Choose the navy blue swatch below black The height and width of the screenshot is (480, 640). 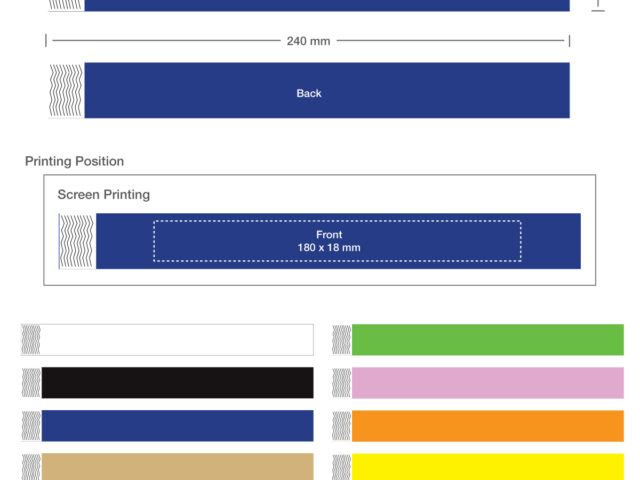click(177, 426)
